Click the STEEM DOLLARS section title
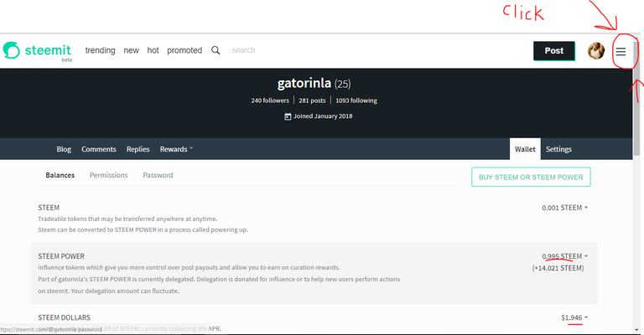644x335 pixels. pyautogui.click(x=64, y=317)
